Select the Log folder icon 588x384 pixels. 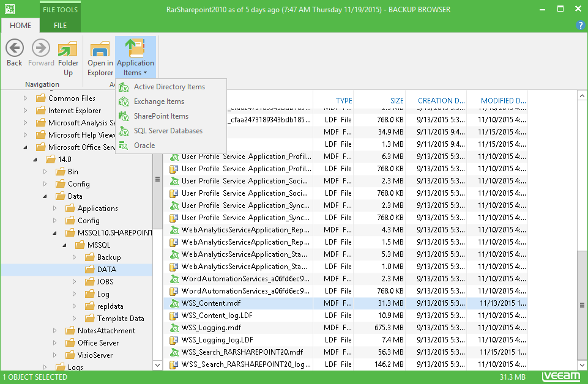tap(89, 294)
